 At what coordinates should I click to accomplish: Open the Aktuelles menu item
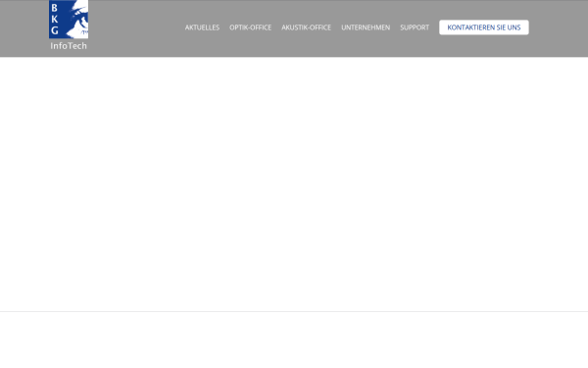202,27
